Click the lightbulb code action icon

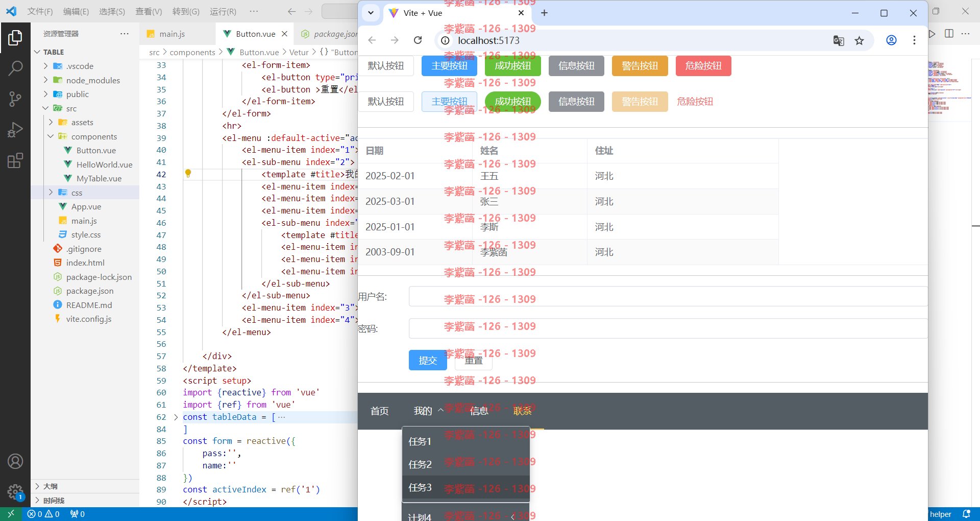coord(188,174)
